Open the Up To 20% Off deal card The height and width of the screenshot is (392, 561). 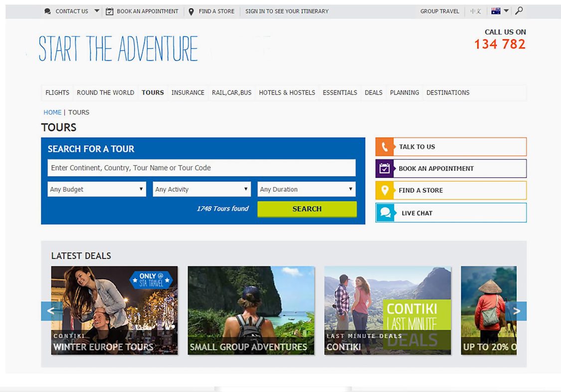[x=489, y=310]
